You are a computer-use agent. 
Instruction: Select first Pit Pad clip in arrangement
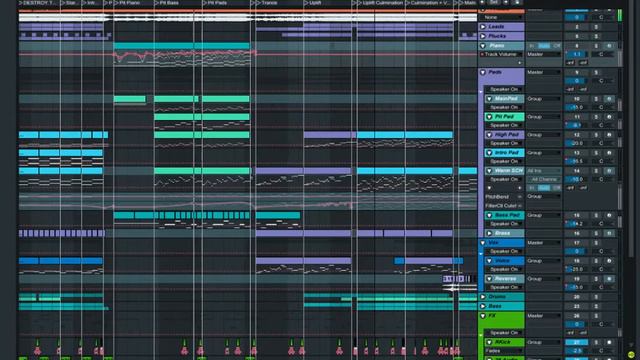click(x=174, y=117)
